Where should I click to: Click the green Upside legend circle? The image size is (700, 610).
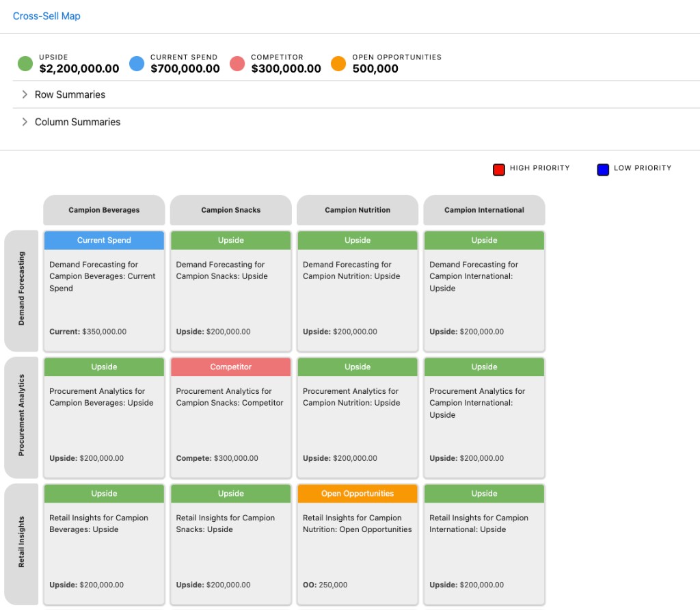25,64
